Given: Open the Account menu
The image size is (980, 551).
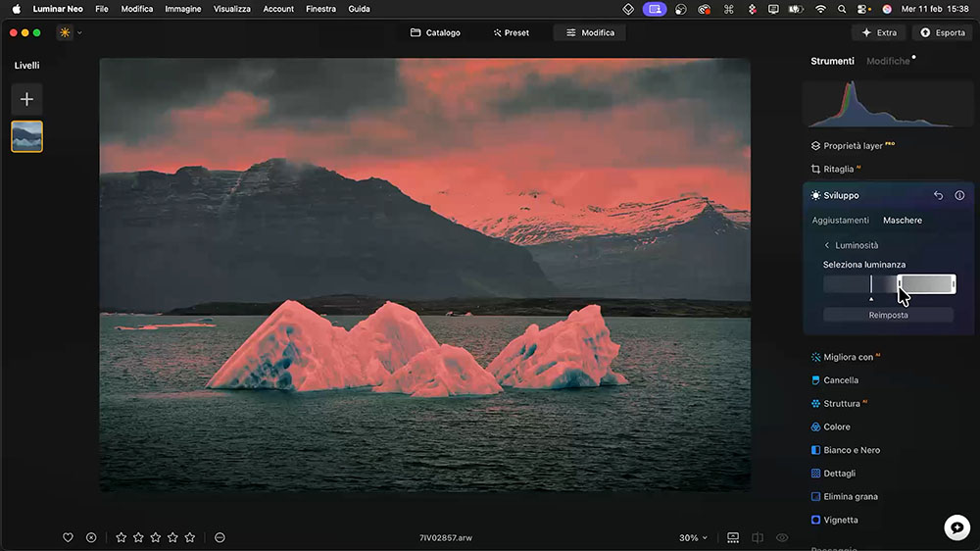Looking at the screenshot, I should coord(278,9).
